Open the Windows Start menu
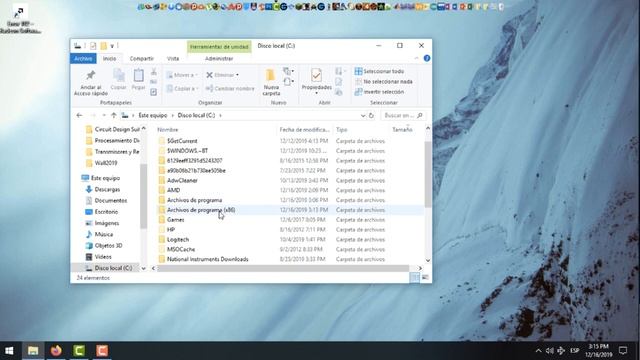640x360 pixels. (x=9, y=351)
